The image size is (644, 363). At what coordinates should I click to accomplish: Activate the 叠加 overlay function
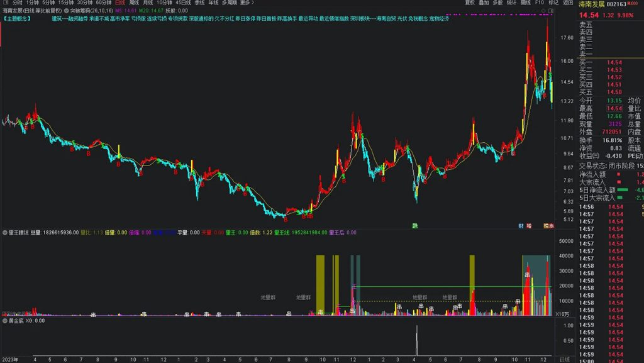pyautogui.click(x=484, y=3)
